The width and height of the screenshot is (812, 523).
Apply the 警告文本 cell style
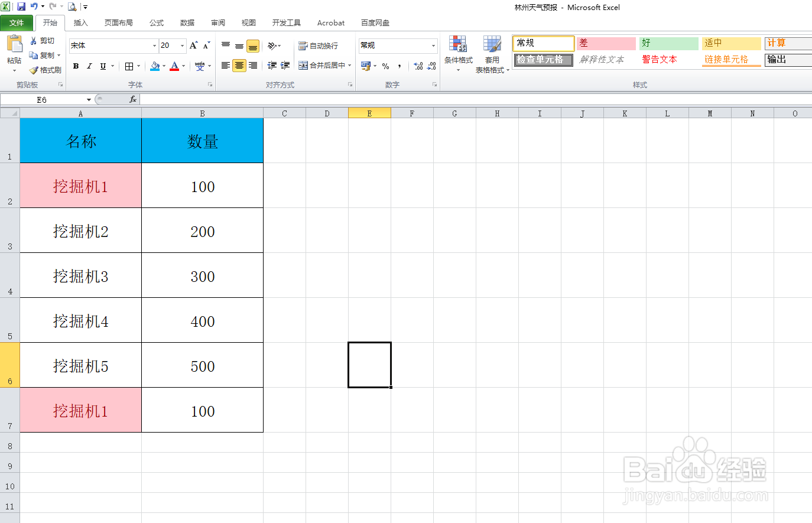[x=668, y=60]
